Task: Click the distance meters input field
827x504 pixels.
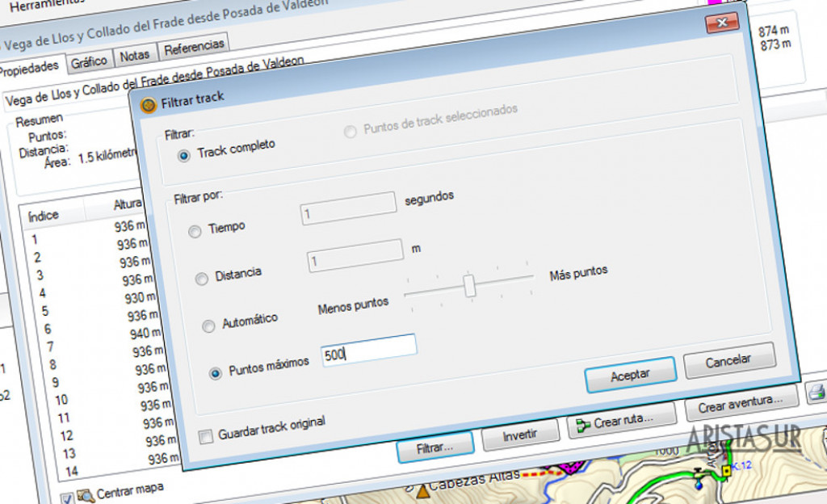Action: [x=355, y=256]
